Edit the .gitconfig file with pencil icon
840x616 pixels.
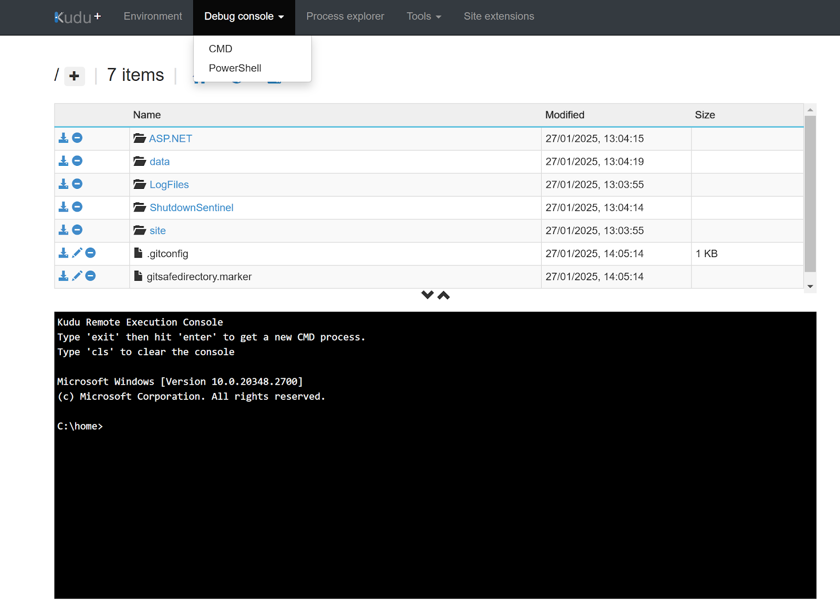pyautogui.click(x=77, y=253)
